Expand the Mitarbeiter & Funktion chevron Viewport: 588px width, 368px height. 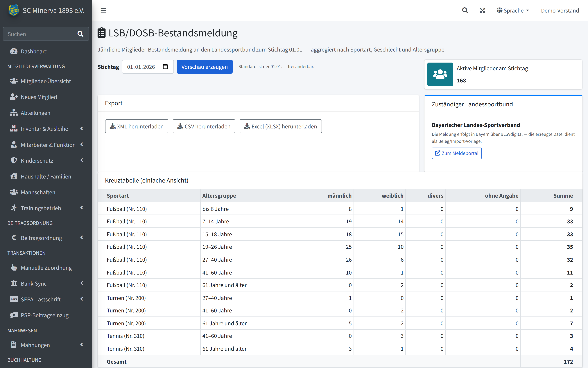82,144
